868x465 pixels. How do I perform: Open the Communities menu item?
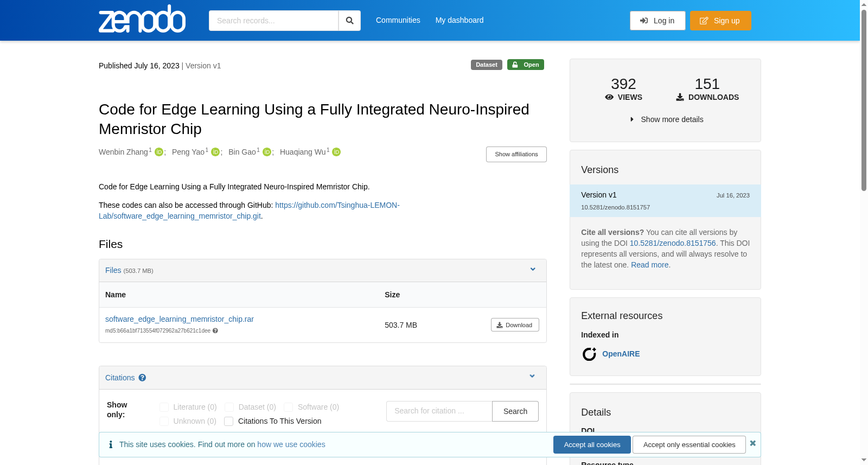[x=398, y=20]
